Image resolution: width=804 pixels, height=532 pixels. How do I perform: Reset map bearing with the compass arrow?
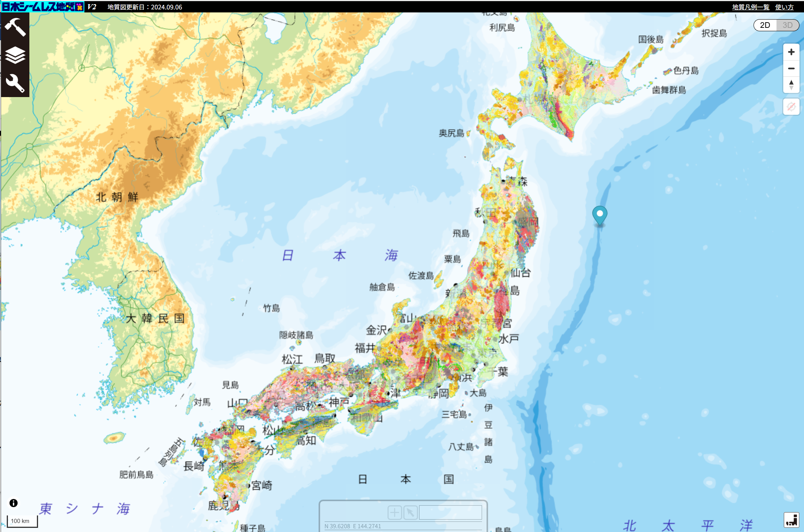coord(791,85)
